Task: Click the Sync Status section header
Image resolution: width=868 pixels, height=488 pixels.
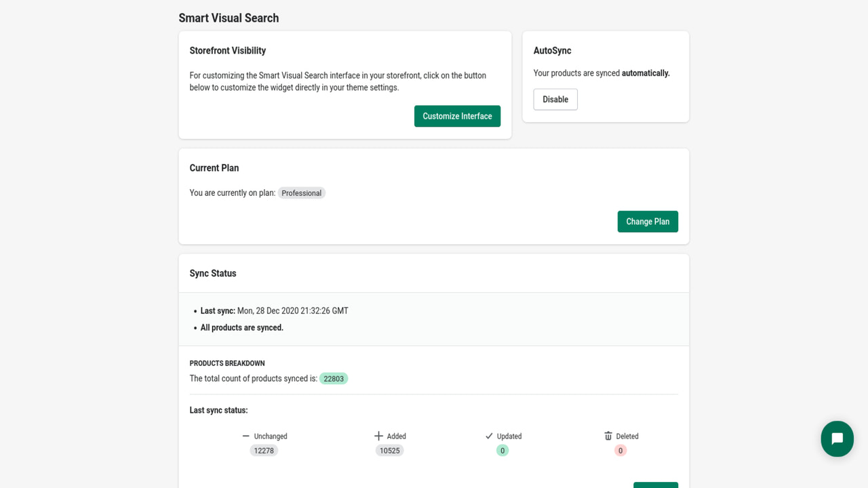Action: click(x=212, y=273)
